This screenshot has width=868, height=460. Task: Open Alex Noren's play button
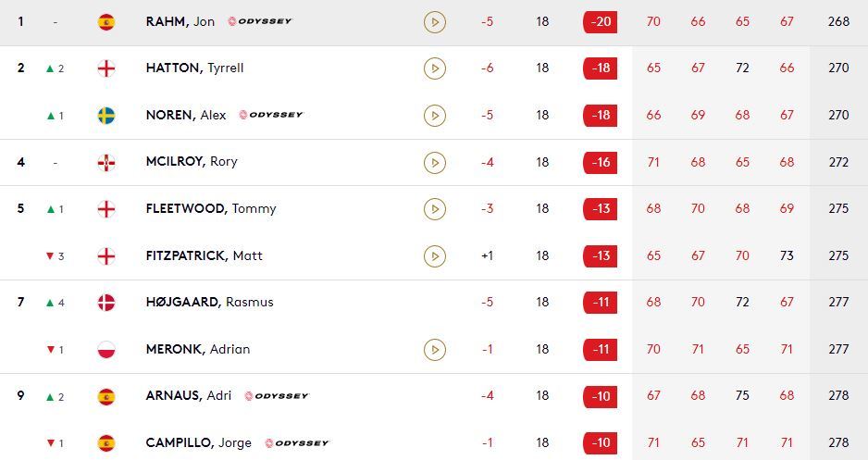click(x=434, y=116)
